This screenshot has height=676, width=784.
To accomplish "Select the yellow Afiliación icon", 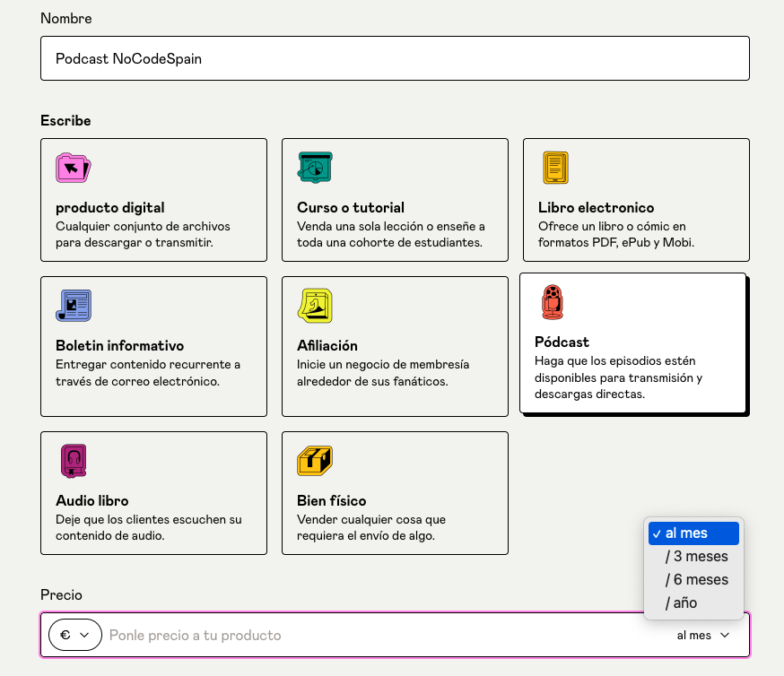I will point(313,305).
